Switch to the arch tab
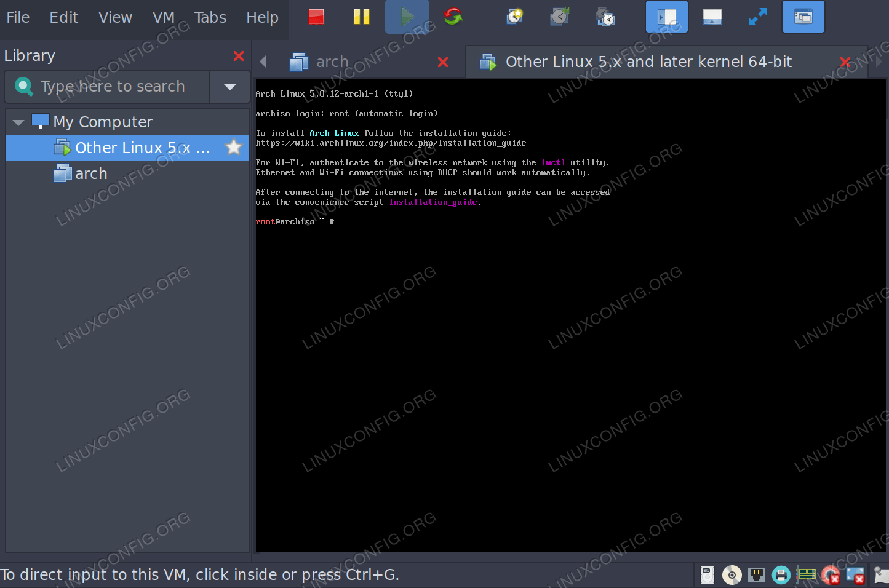Image resolution: width=889 pixels, height=588 pixels. 332,62
